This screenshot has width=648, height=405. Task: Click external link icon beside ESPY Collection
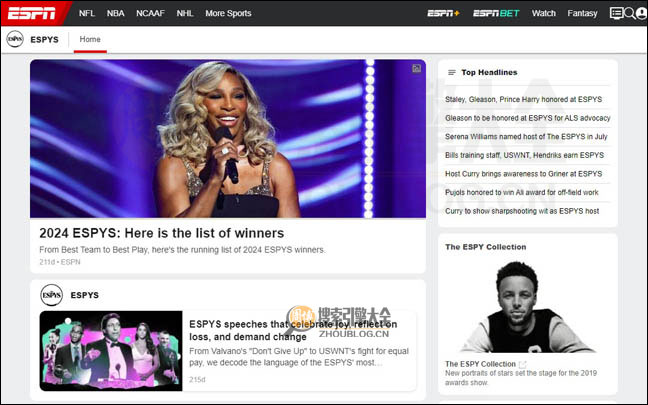click(522, 364)
